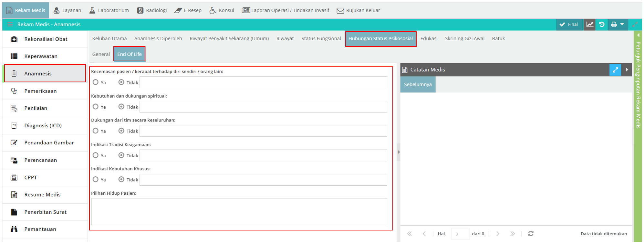Go to Keluhan Utama subtab

tap(109, 39)
